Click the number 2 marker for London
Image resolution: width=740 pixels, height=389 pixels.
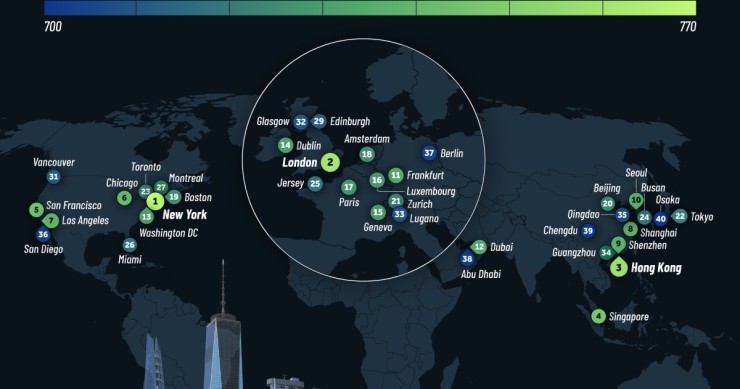pyautogui.click(x=330, y=162)
